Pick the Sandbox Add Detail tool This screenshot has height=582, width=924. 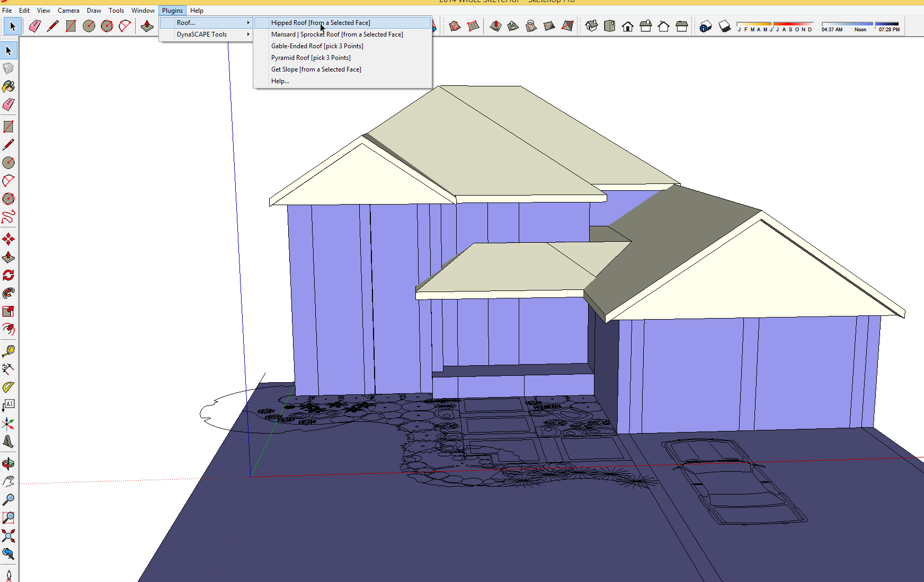tap(549, 26)
